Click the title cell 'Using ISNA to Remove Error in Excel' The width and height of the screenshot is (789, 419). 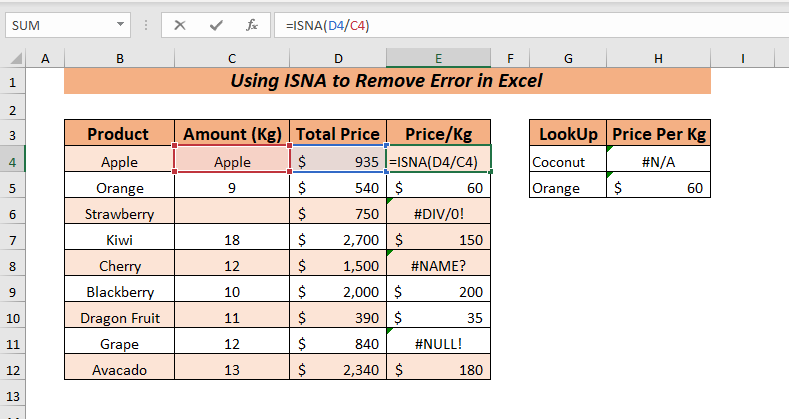point(387,81)
